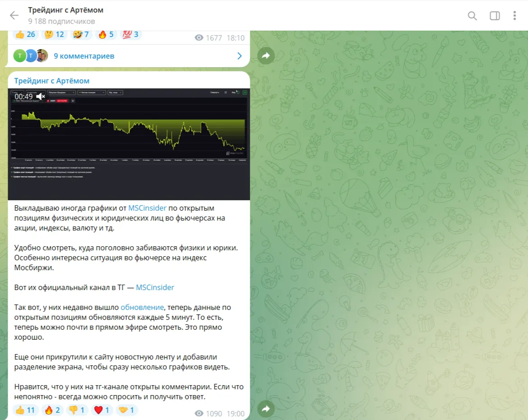The image size is (528, 420).
Task: Toggle thumbs up reaction with 11
Action: (x=25, y=410)
